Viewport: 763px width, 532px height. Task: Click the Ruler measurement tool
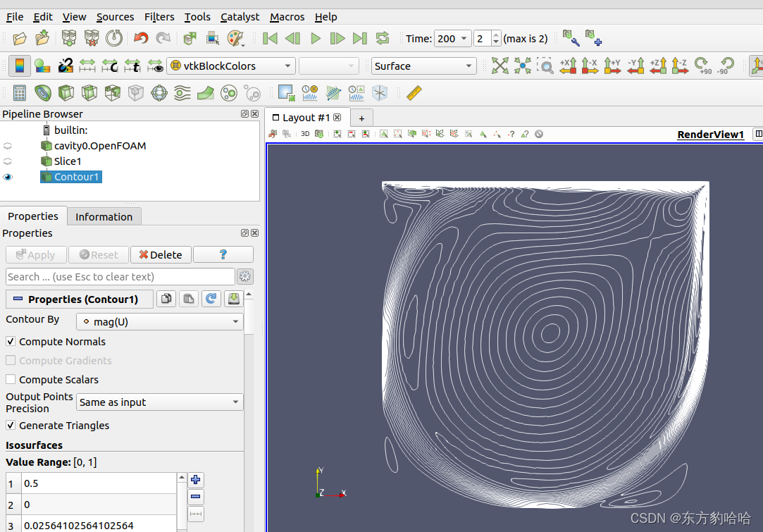[x=414, y=93]
